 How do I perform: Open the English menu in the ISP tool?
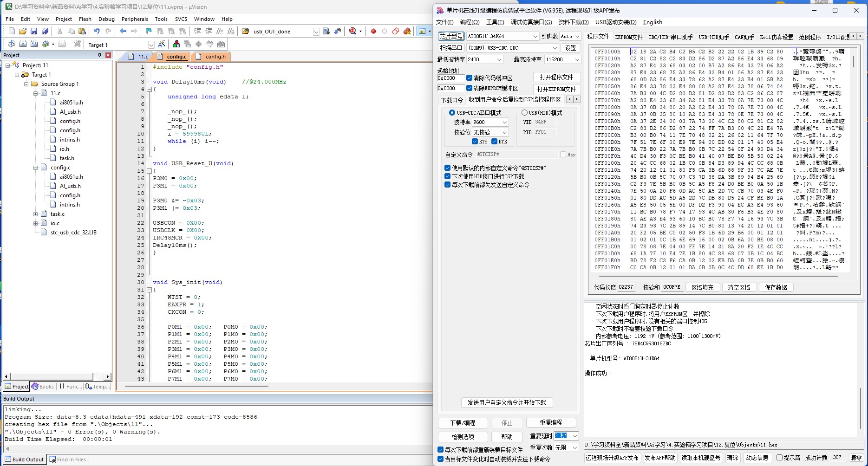[x=653, y=22]
